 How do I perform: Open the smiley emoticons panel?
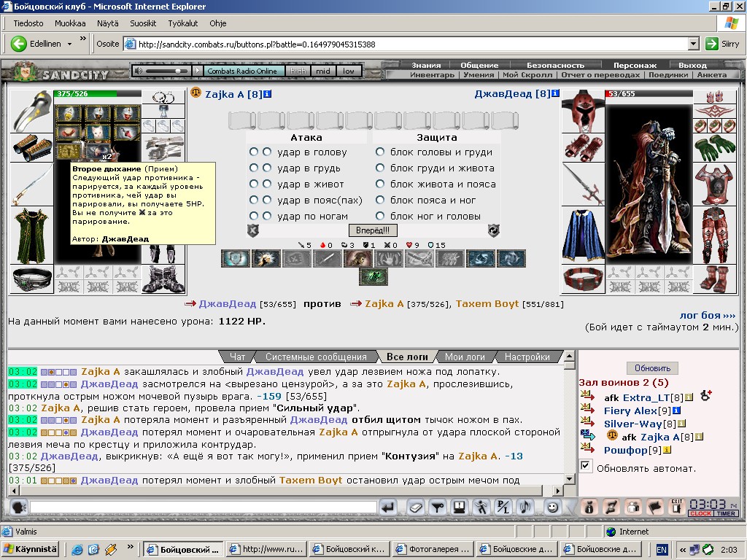pyautogui.click(x=552, y=507)
